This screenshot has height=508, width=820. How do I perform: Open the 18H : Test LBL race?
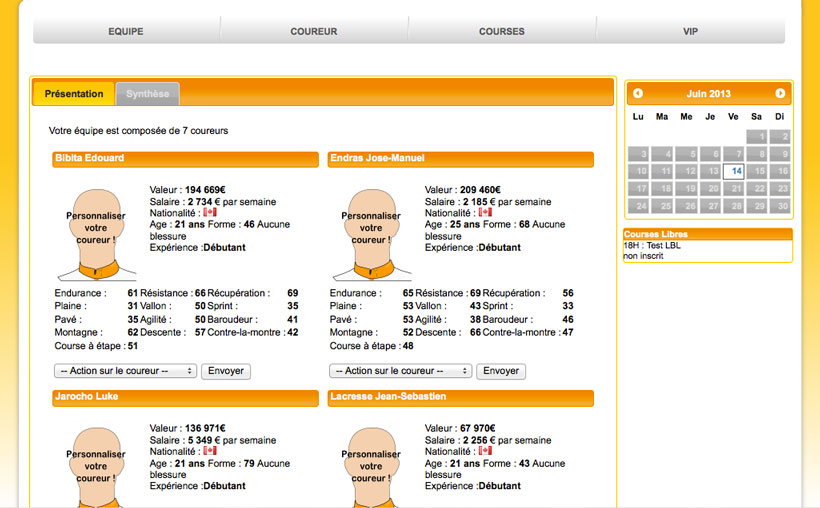652,245
